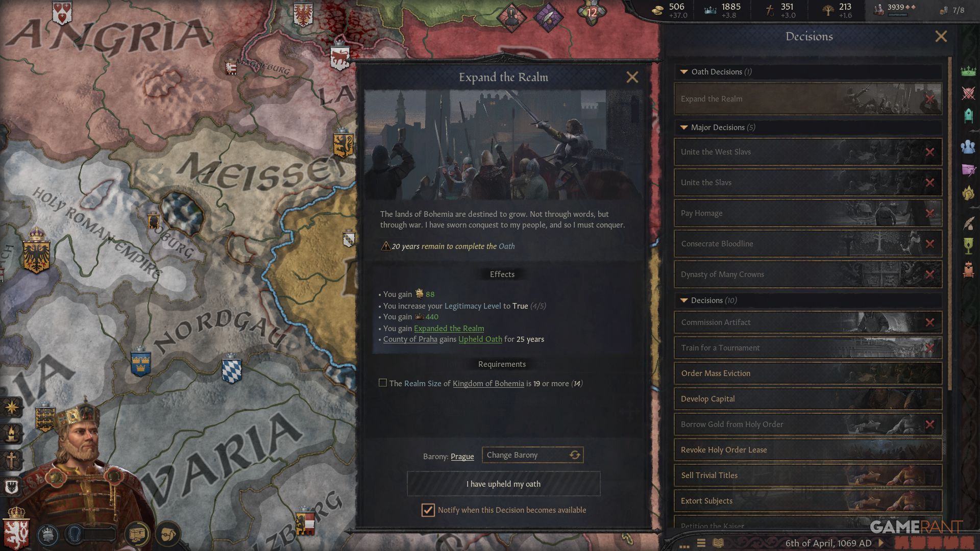
Task: Open the character's Bohemian lion realm shield
Action: 16,531
